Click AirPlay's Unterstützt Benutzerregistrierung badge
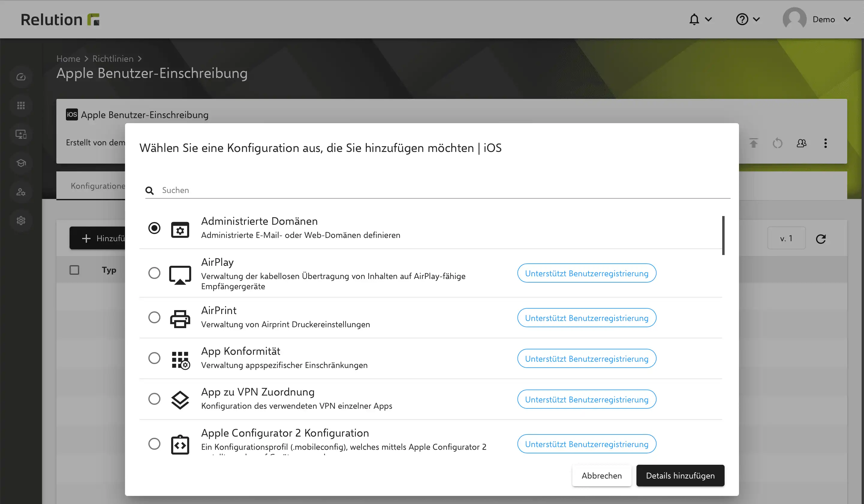Image resolution: width=864 pixels, height=504 pixels. (586, 273)
